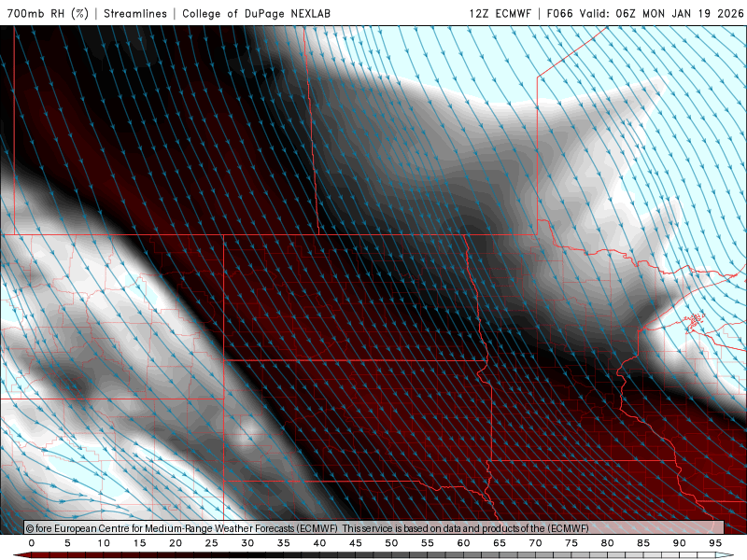Click the "45" label on the colorbar scale
The width and height of the screenshot is (747, 560).
point(356,543)
